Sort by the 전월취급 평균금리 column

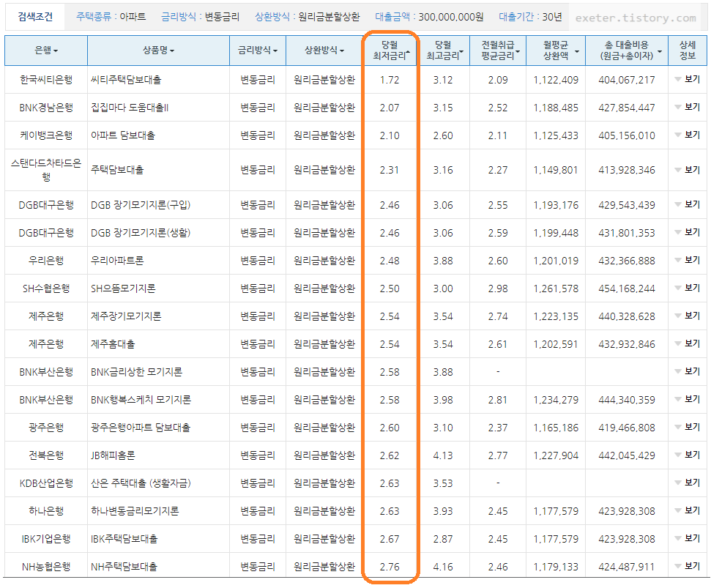pos(498,51)
